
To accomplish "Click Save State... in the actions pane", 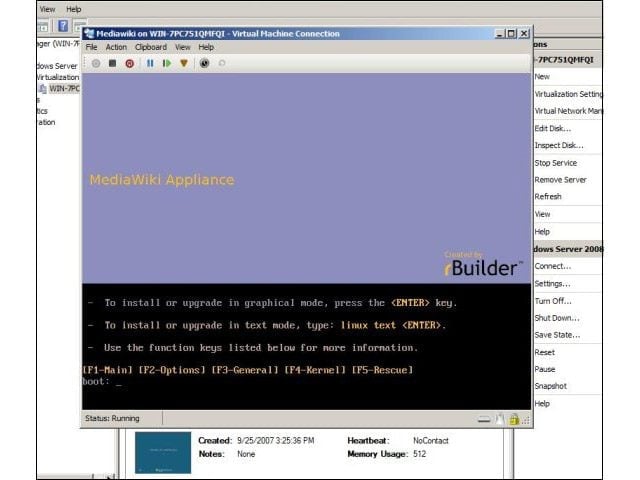I will [557, 335].
